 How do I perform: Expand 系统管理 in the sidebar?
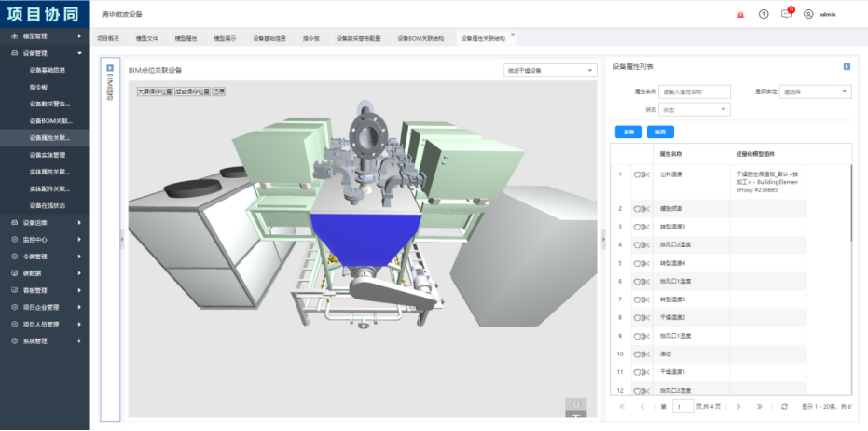tap(45, 341)
